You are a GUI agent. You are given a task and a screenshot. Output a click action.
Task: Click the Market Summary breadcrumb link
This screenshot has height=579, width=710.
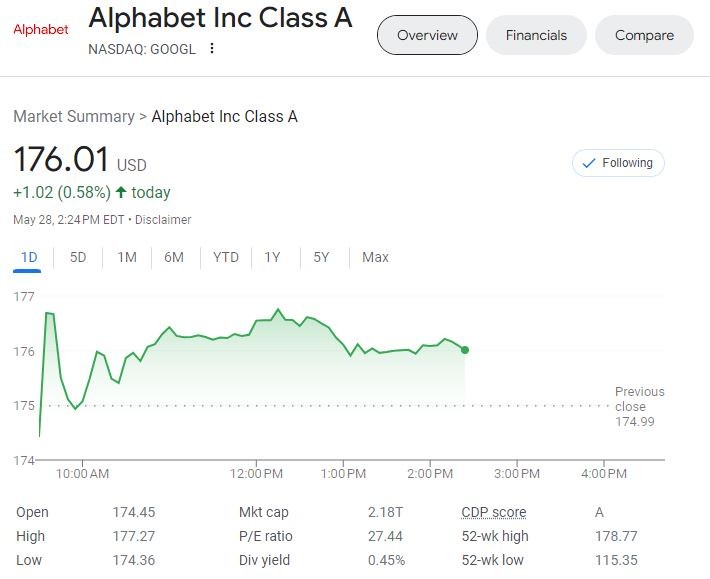(73, 116)
